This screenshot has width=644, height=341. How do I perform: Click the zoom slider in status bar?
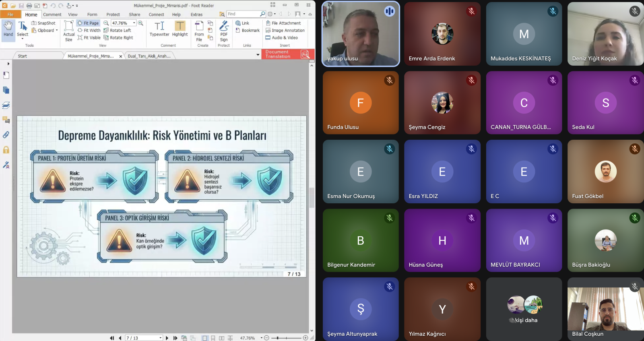(x=286, y=338)
